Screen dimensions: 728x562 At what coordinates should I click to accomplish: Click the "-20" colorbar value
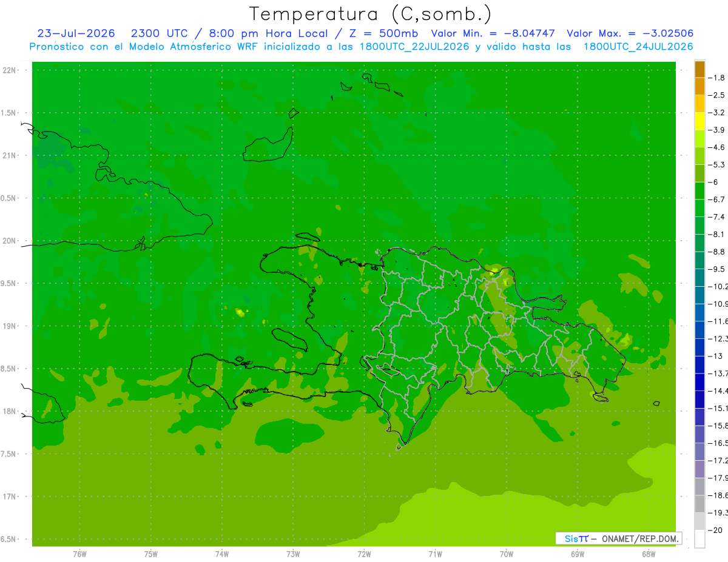click(x=716, y=530)
